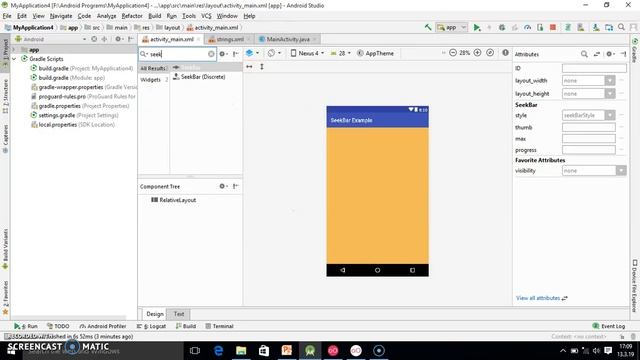Open the profiler gauge icon in toolbar
The height and width of the screenshot is (360, 640).
coord(527,27)
